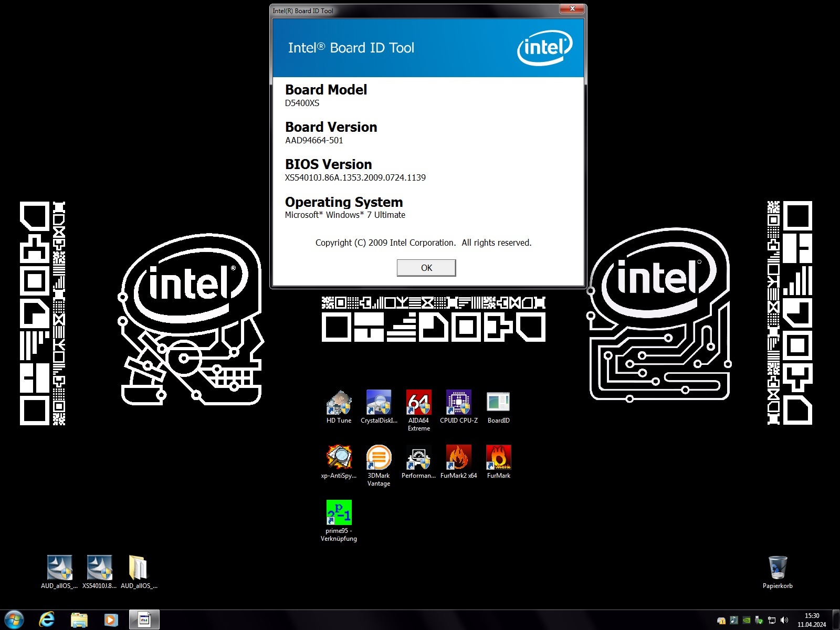Select the BoardID desktop icon

click(498, 403)
